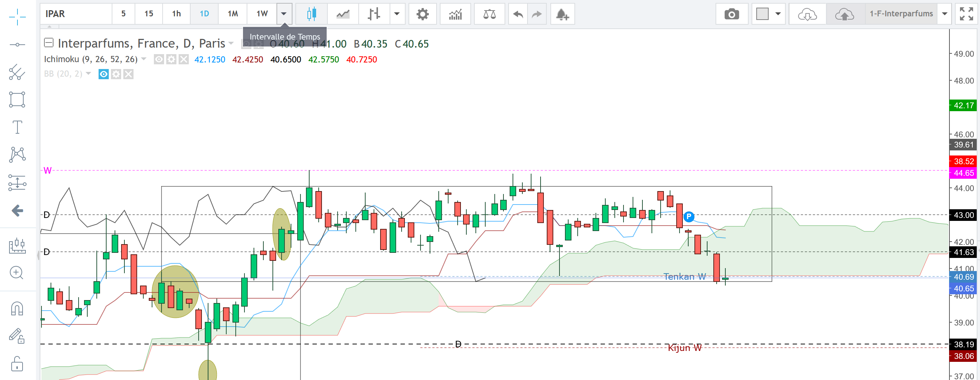Expand the Ichimoku indicator options arrow

click(144, 59)
